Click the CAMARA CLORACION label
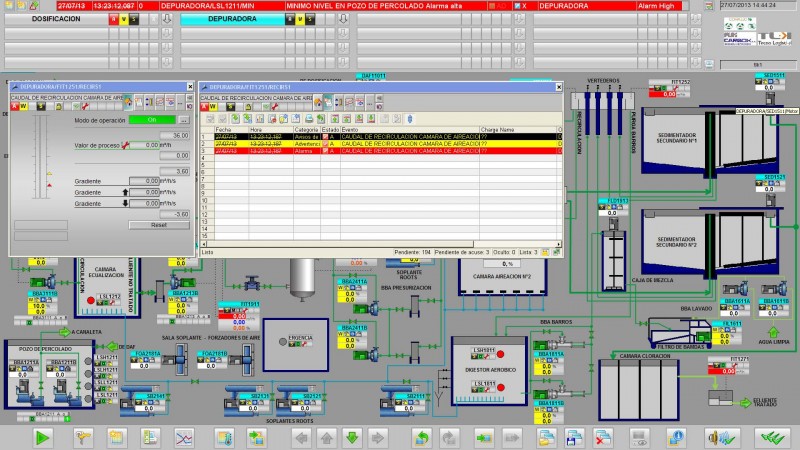This screenshot has width=800, height=450. (645, 356)
